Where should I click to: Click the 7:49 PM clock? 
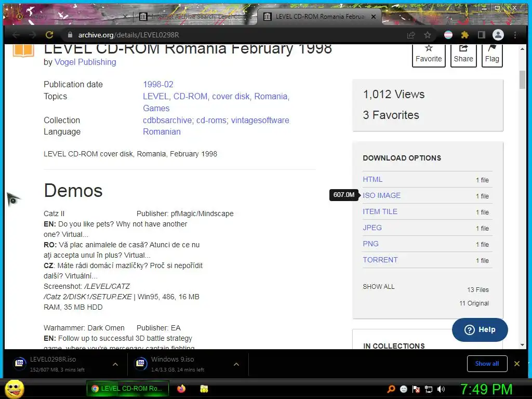(x=486, y=389)
